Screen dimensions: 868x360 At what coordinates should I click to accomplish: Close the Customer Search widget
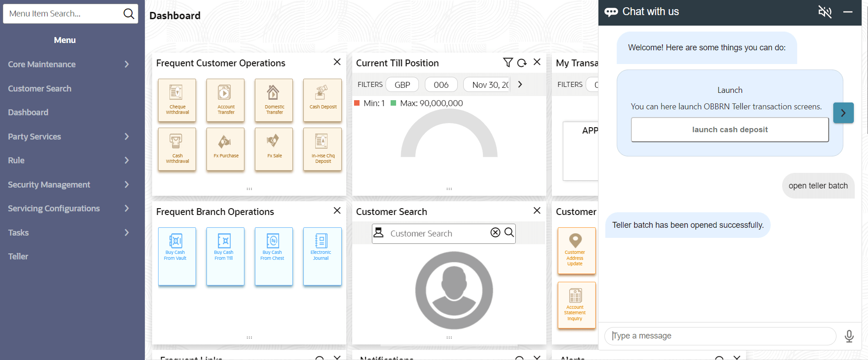pos(537,210)
